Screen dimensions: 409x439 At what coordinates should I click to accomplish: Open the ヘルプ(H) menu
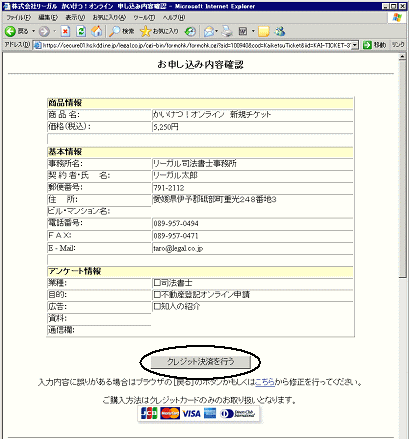(174, 17)
